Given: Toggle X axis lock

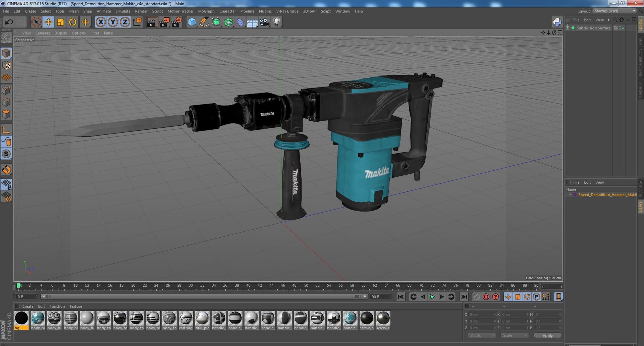Looking at the screenshot, I should click(101, 22).
